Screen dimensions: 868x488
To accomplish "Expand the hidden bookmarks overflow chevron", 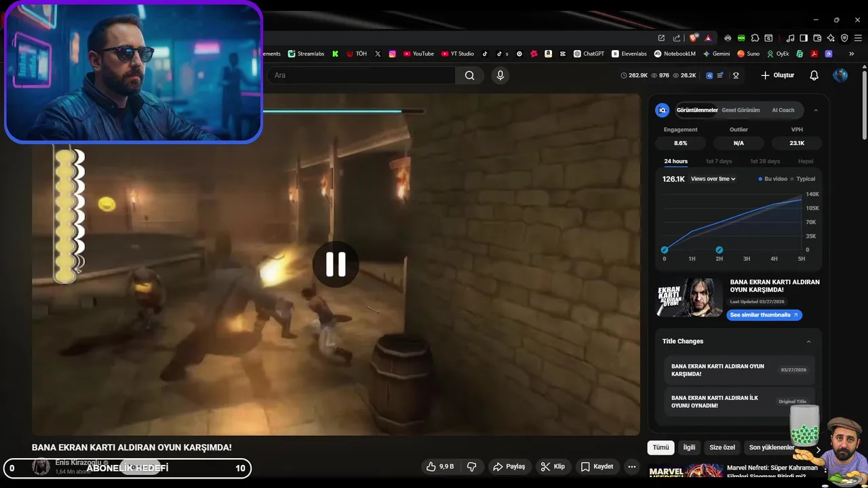I will click(851, 54).
